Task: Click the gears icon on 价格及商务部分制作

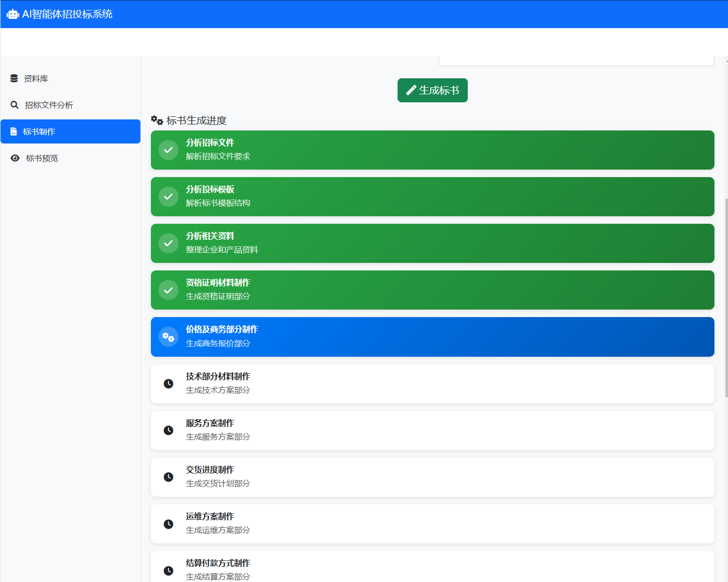Action: click(168, 337)
